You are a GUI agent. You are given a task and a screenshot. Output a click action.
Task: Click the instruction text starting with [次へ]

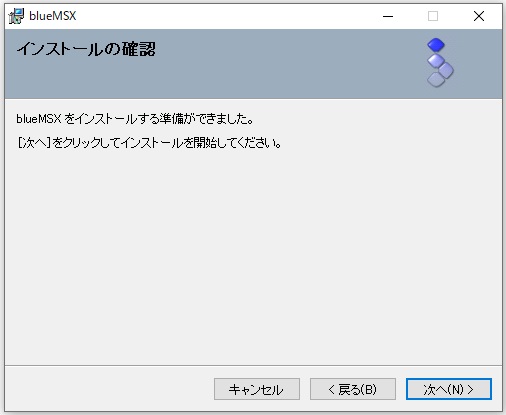pyautogui.click(x=149, y=143)
